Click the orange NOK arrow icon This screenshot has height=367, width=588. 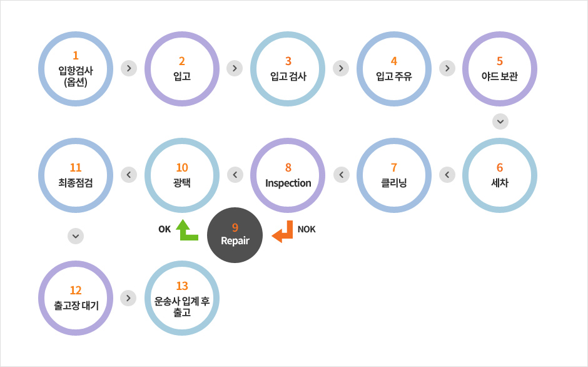pyautogui.click(x=282, y=231)
